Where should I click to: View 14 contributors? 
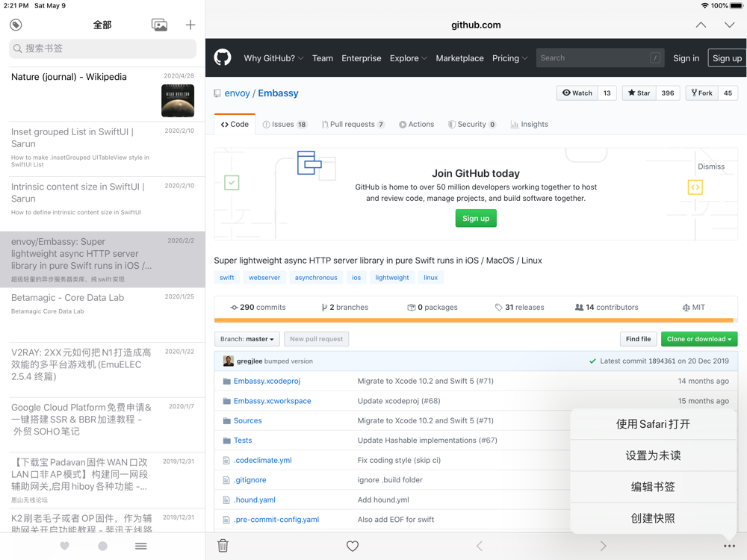tap(607, 307)
